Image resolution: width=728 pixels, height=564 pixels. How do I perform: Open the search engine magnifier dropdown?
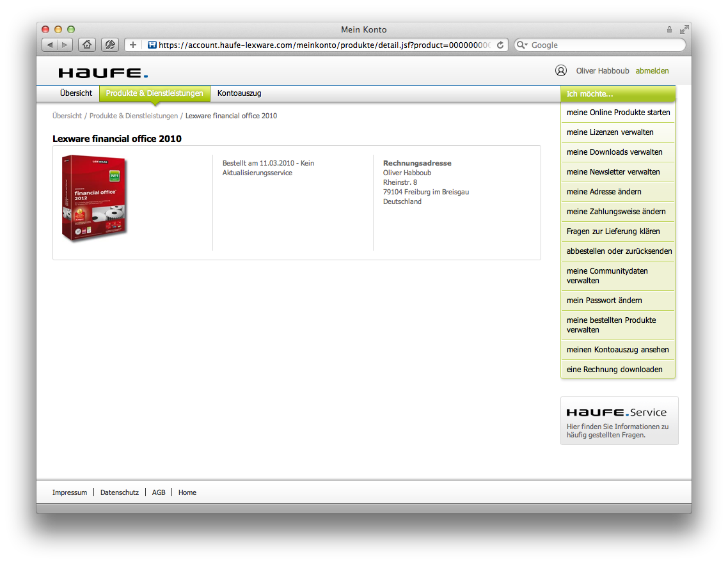click(522, 45)
